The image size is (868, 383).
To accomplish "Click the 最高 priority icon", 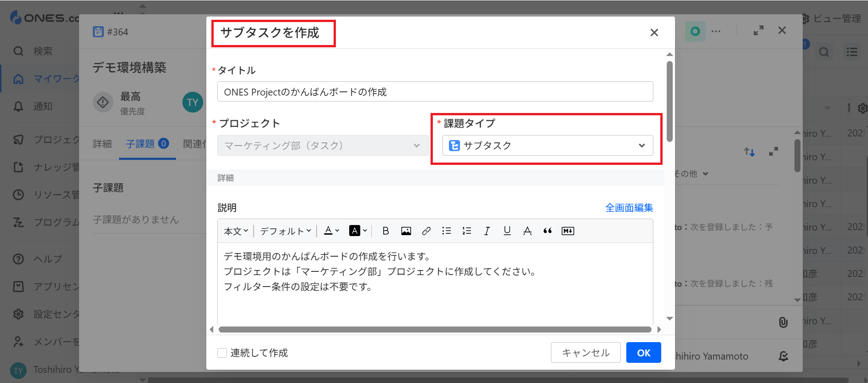I will [103, 102].
